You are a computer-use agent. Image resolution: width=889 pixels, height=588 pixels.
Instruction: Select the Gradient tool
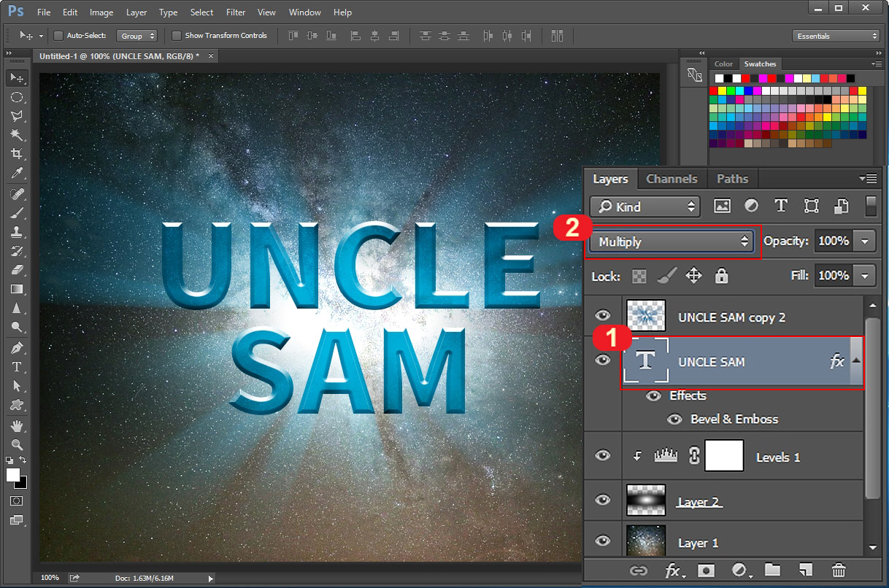(x=17, y=289)
